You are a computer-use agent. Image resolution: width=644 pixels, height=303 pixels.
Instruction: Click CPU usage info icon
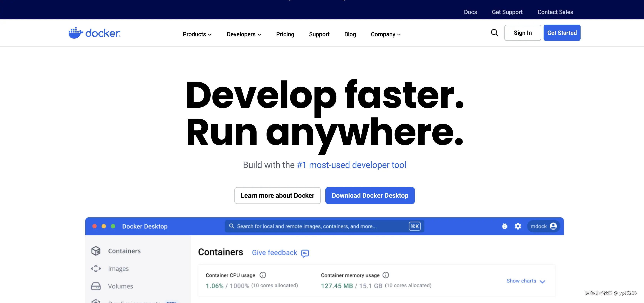[x=263, y=275]
